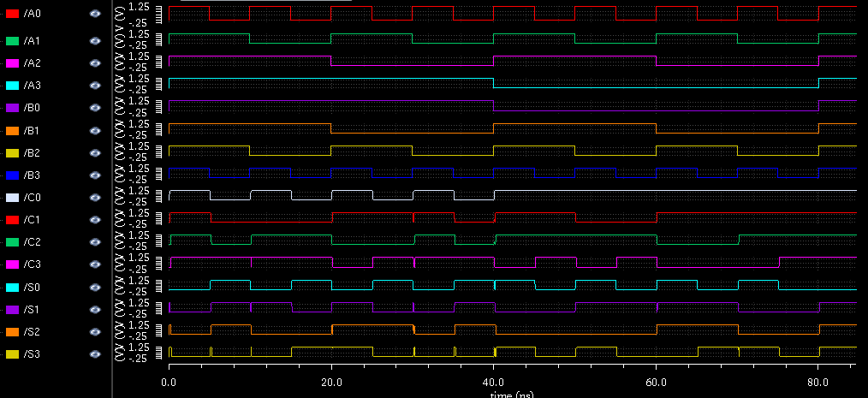Toggle the eye icon next to /B1
Viewport: 868px width, 398px height.
pos(95,130)
